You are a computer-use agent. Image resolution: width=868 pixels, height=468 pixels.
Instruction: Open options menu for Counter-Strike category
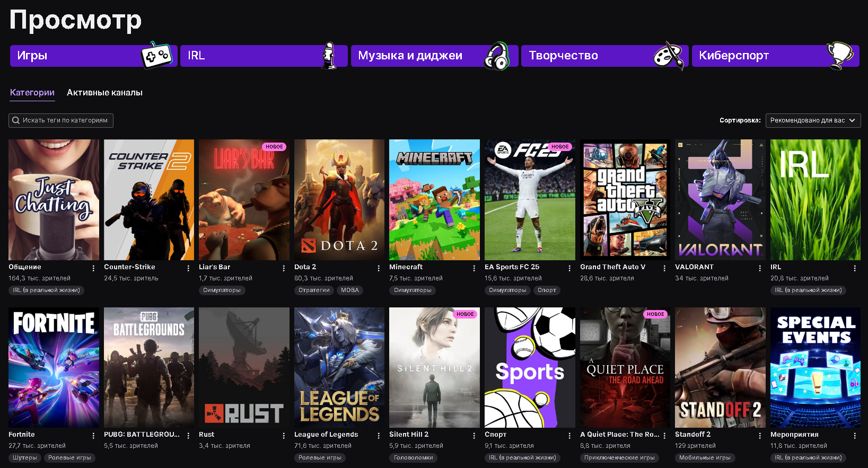(x=188, y=268)
